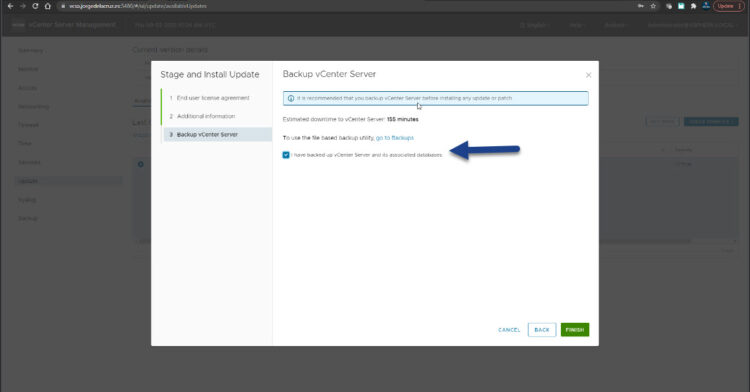Close the Stage and Install Update dialog
This screenshot has height=392, width=750.
588,75
